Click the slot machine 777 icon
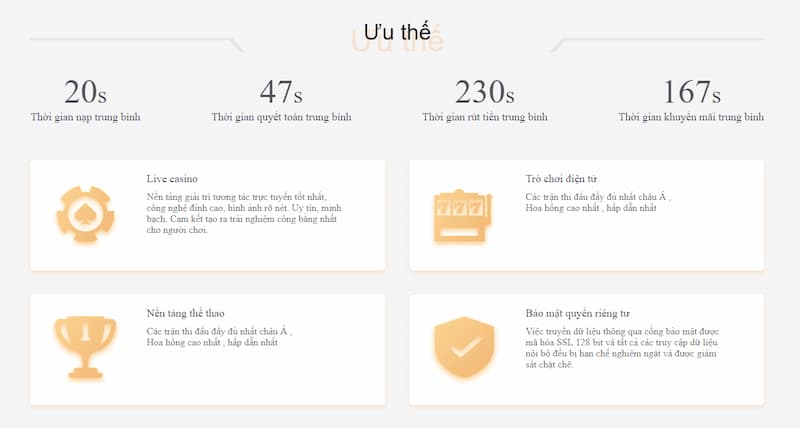This screenshot has width=800, height=428. (461, 215)
